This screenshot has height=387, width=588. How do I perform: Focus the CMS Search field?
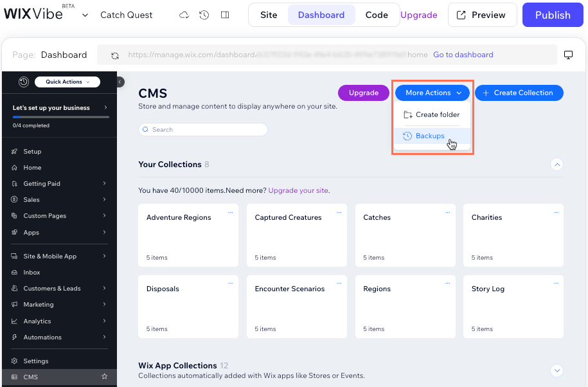click(203, 130)
